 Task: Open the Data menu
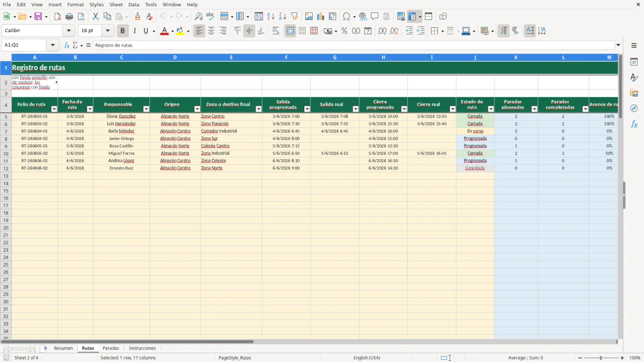point(134,4)
